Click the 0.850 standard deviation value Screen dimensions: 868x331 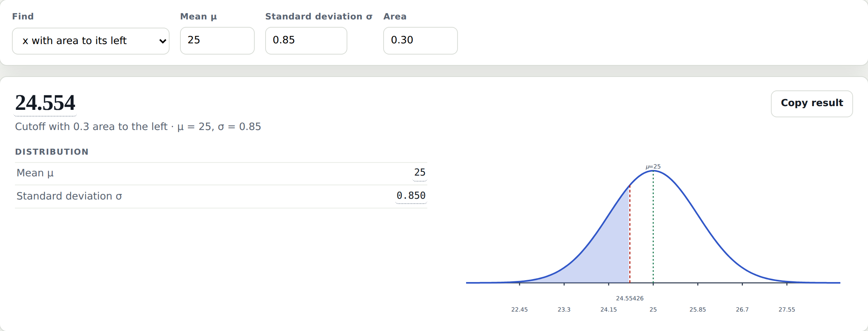[x=411, y=195]
